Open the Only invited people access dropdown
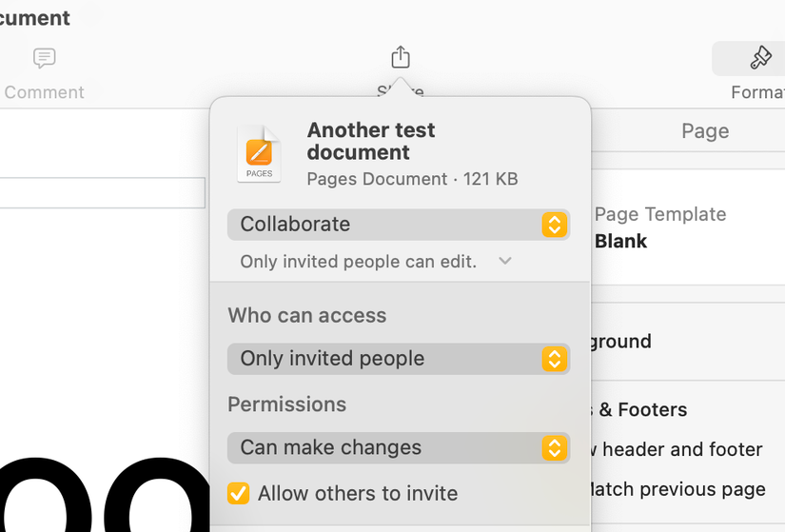The image size is (785, 532). click(398, 359)
